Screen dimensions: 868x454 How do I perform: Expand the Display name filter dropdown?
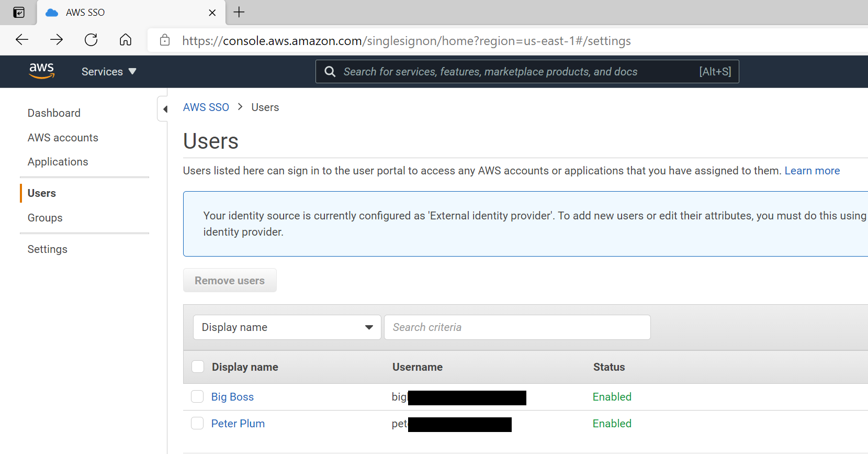tap(287, 327)
